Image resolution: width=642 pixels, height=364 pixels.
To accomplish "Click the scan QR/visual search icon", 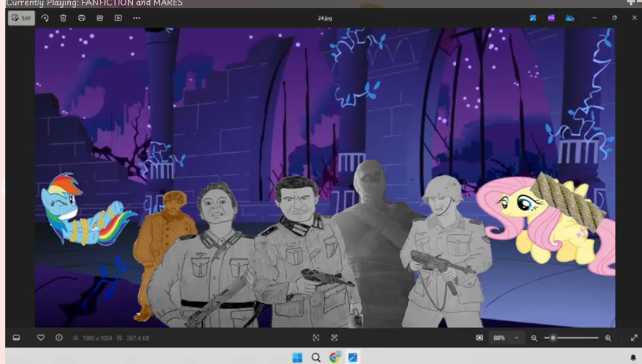I will point(316,338).
